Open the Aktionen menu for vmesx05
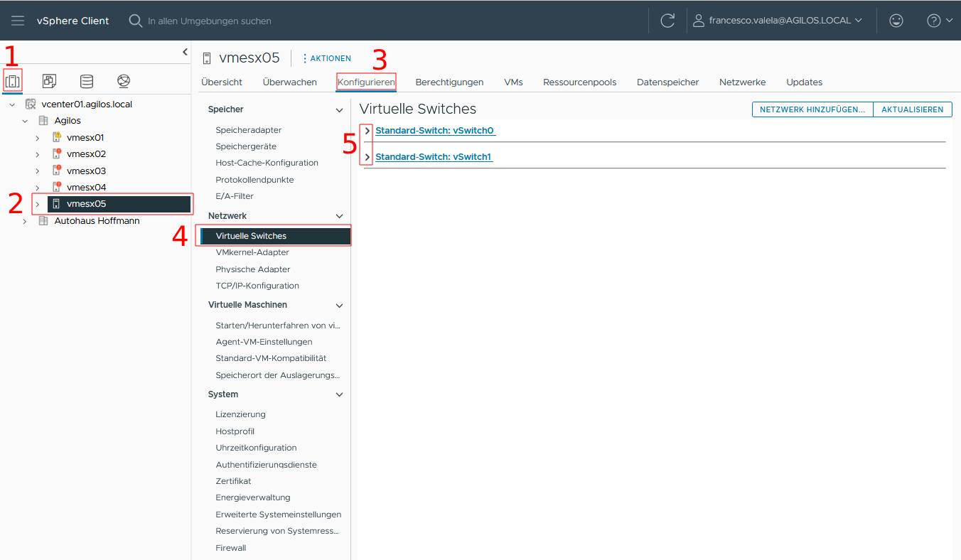The height and width of the screenshot is (560, 961). click(x=327, y=58)
